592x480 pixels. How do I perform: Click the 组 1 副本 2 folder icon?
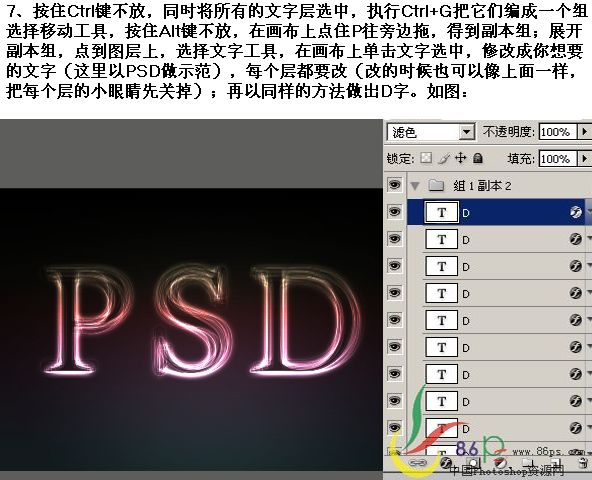[x=436, y=185]
